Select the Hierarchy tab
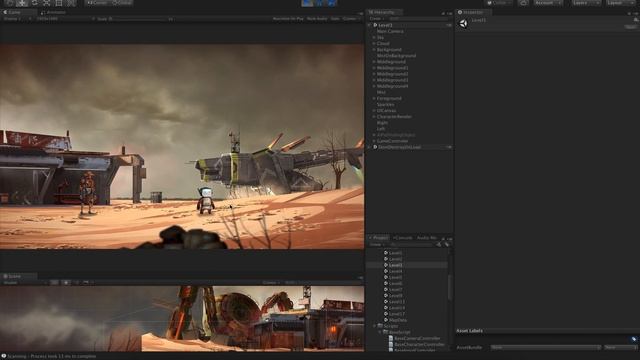The width and height of the screenshot is (640, 360). [384, 13]
